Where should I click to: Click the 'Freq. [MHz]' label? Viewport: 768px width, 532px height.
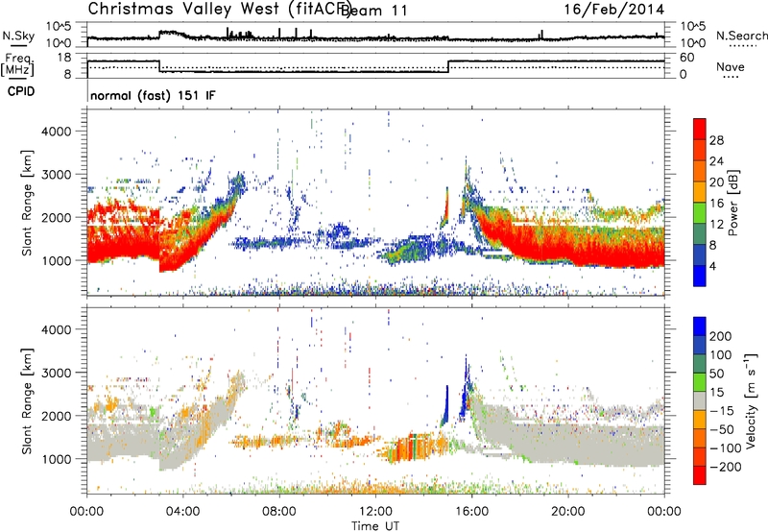17,64
